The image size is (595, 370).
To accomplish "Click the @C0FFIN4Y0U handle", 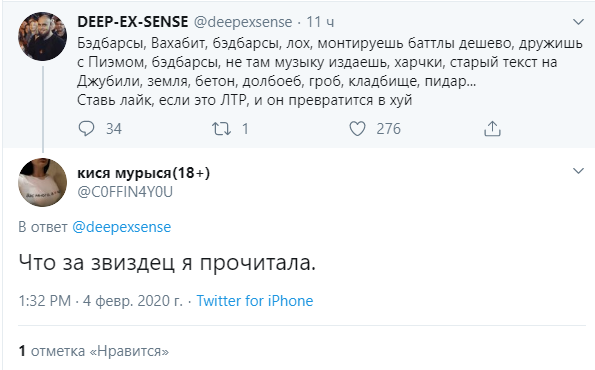I will click(125, 192).
